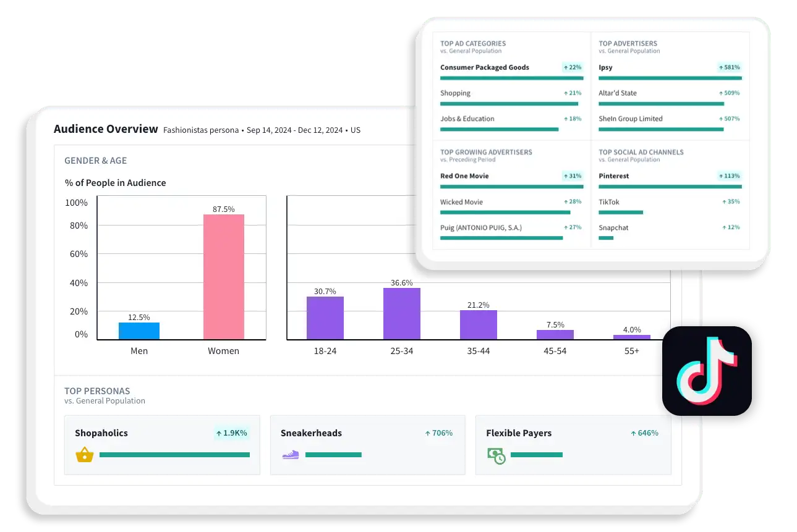The height and width of the screenshot is (532, 797).
Task: Click the 45-54 age group bar
Action: [555, 335]
